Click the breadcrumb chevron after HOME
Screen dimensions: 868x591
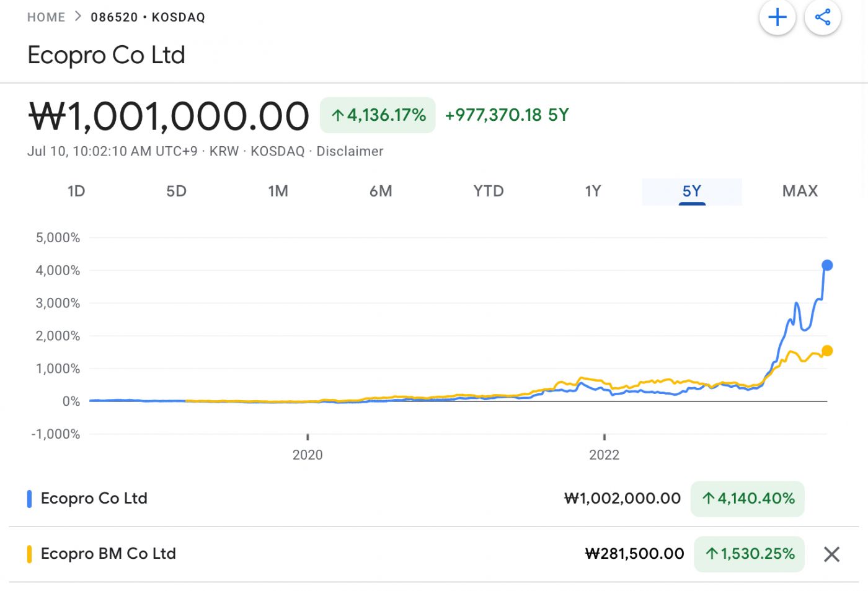click(x=78, y=17)
